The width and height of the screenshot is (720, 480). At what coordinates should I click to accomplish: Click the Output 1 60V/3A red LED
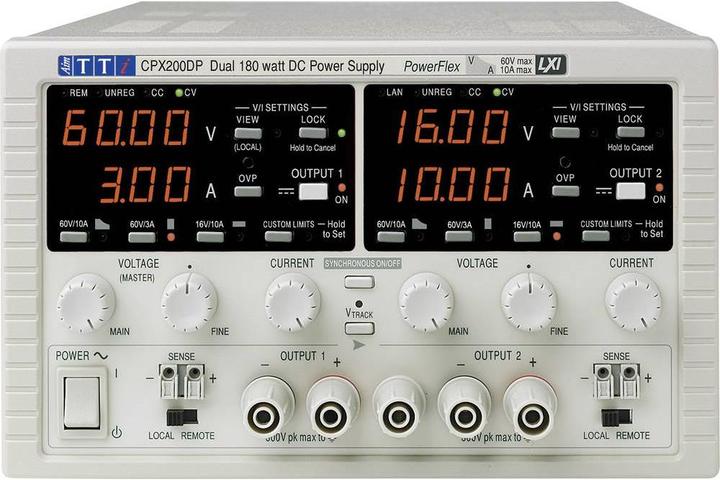(171, 237)
